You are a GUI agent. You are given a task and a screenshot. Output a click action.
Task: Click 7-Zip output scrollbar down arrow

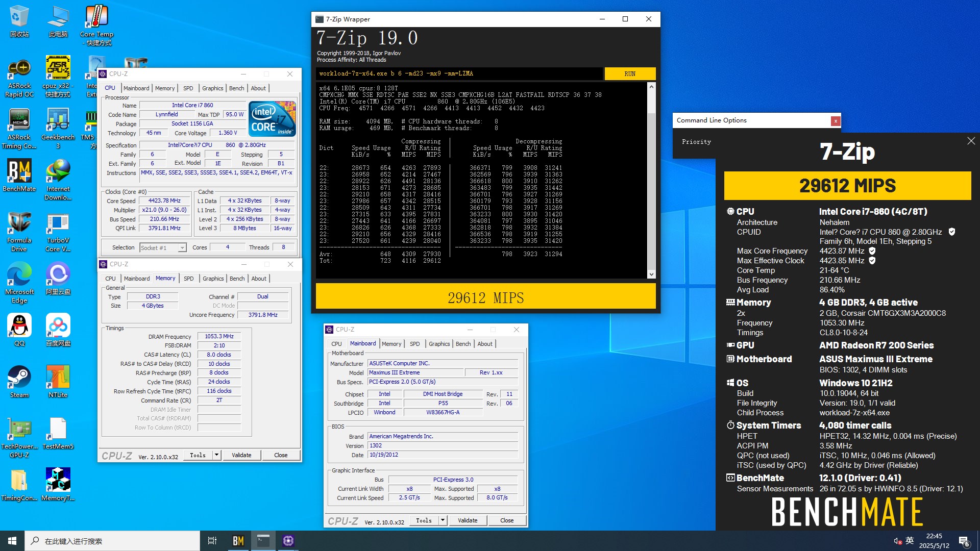[x=651, y=274]
